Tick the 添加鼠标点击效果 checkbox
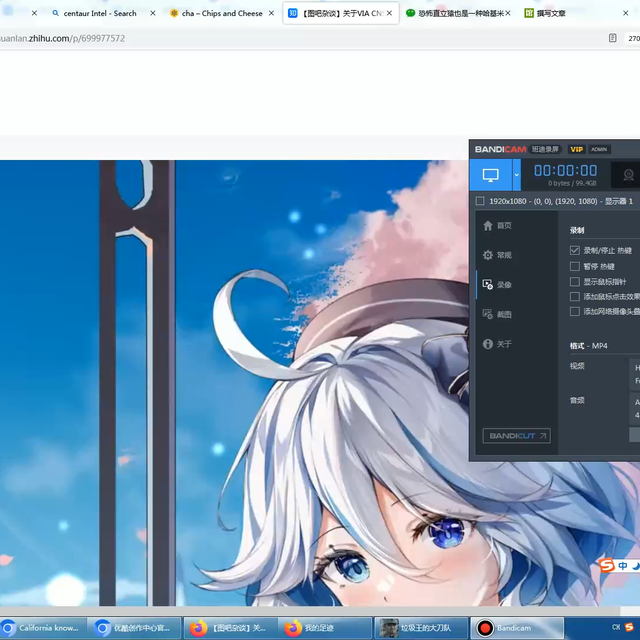The height and width of the screenshot is (640, 640). pos(575,296)
